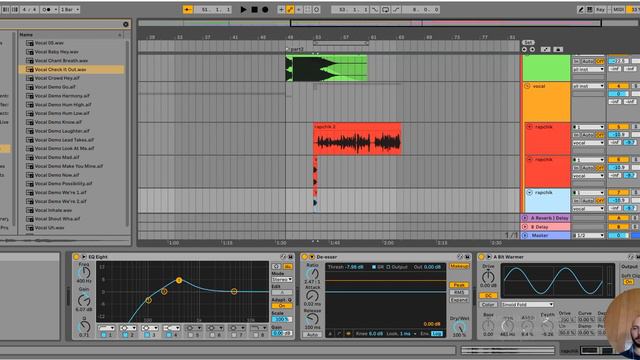Screen dimensions: 640x360
Task: Collapse the light blue rapchik track
Action: (529, 192)
